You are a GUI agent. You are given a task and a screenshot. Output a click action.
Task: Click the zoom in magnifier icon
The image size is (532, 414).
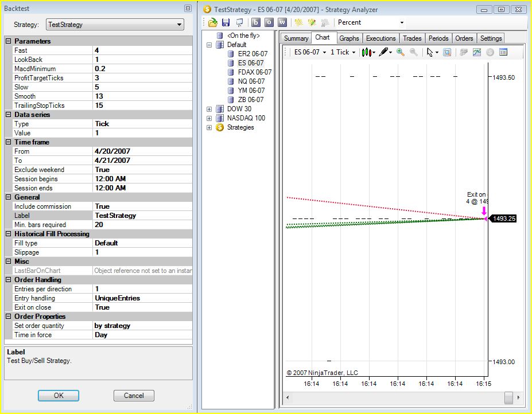coord(401,52)
